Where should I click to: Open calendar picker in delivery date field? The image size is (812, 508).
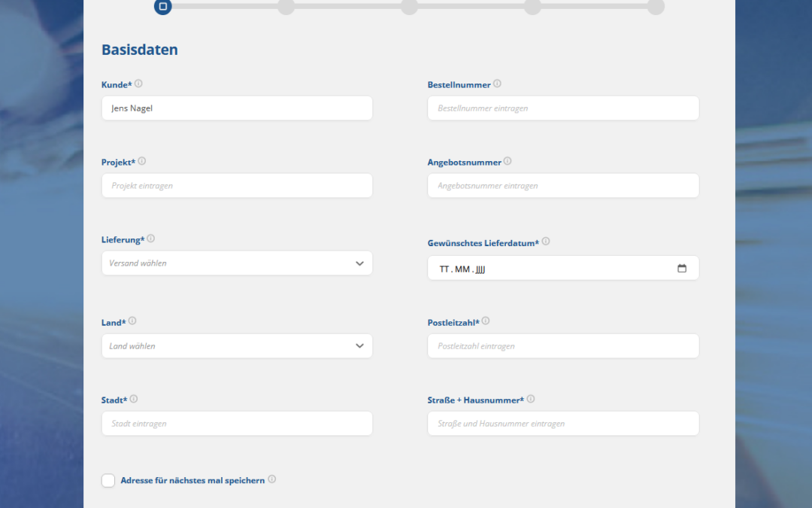682,269
